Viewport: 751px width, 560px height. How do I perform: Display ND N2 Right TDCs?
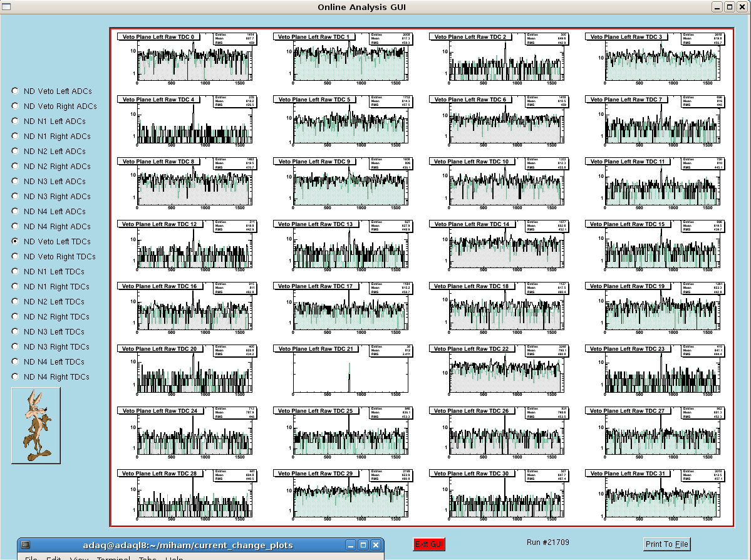[x=15, y=316]
